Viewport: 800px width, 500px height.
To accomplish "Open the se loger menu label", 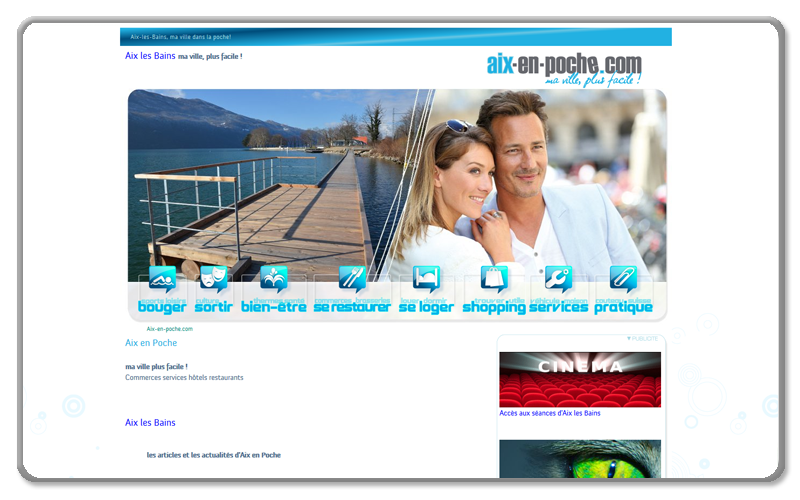I will coord(426,307).
